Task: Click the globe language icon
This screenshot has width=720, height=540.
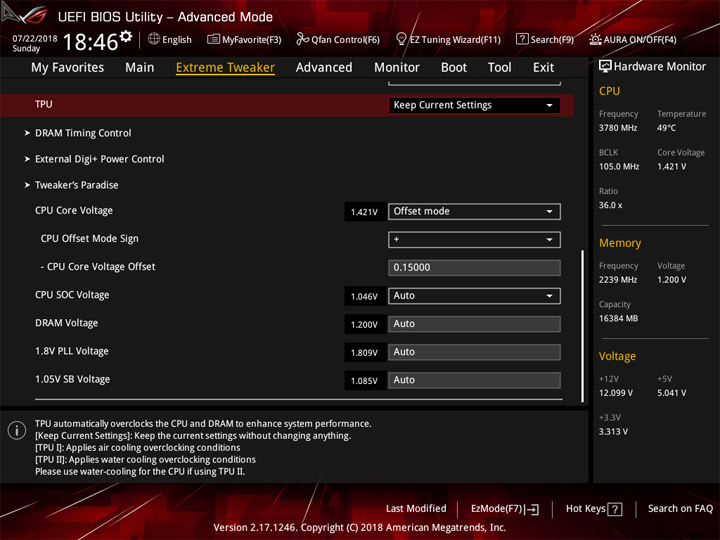Action: tap(154, 39)
